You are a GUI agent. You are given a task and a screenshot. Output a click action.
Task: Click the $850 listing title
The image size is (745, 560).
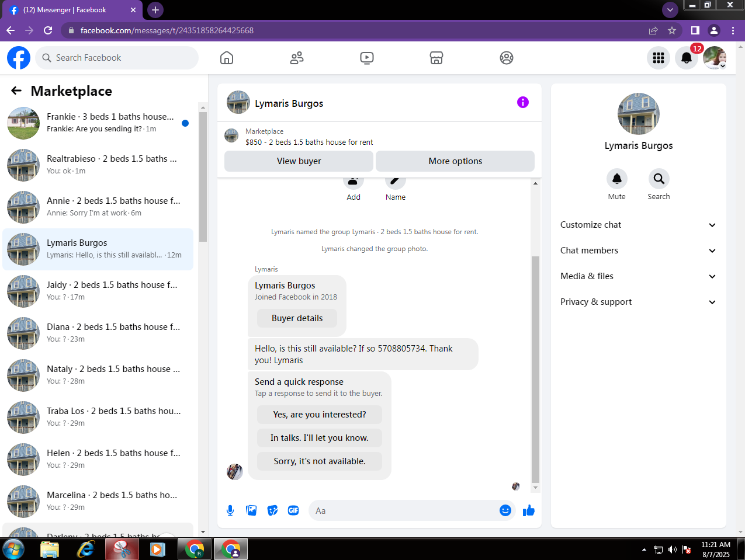point(309,142)
